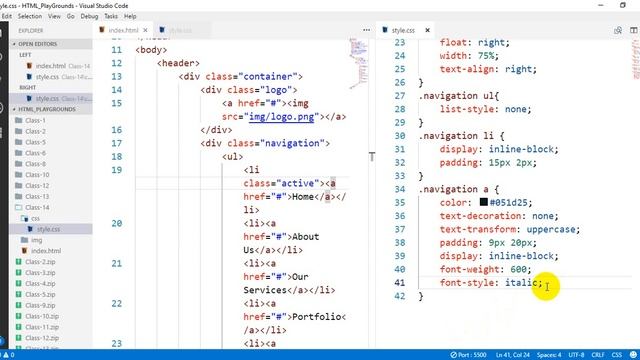Close the index.html tab

[145, 30]
